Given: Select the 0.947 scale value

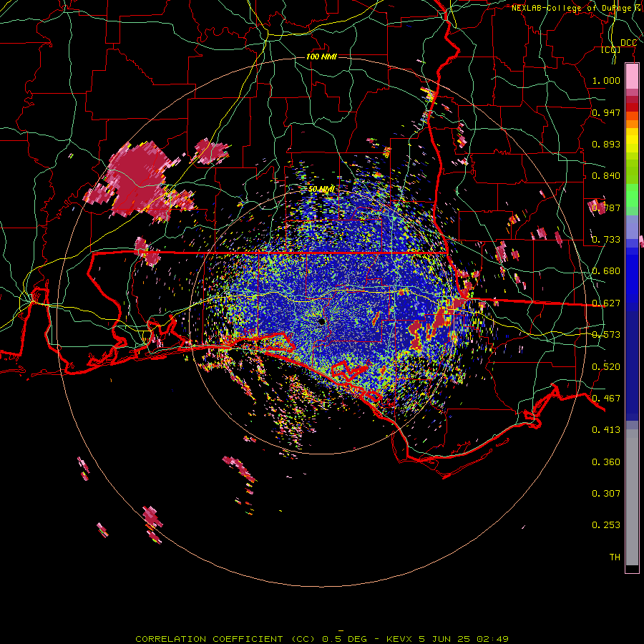Looking at the screenshot, I should click(606, 112).
